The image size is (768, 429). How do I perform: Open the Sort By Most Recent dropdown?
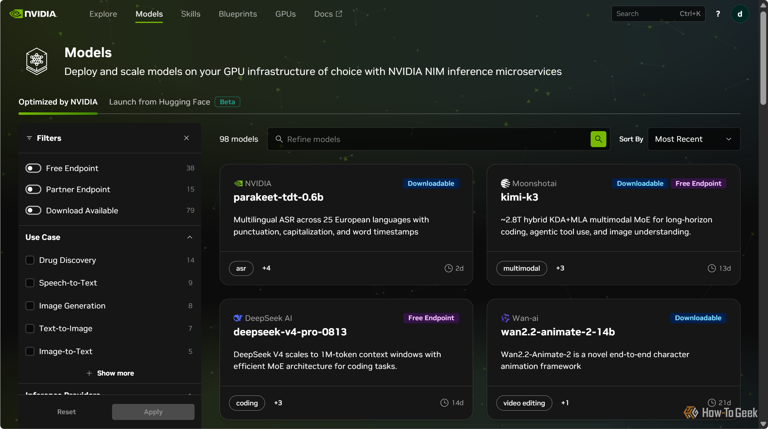pyautogui.click(x=694, y=139)
